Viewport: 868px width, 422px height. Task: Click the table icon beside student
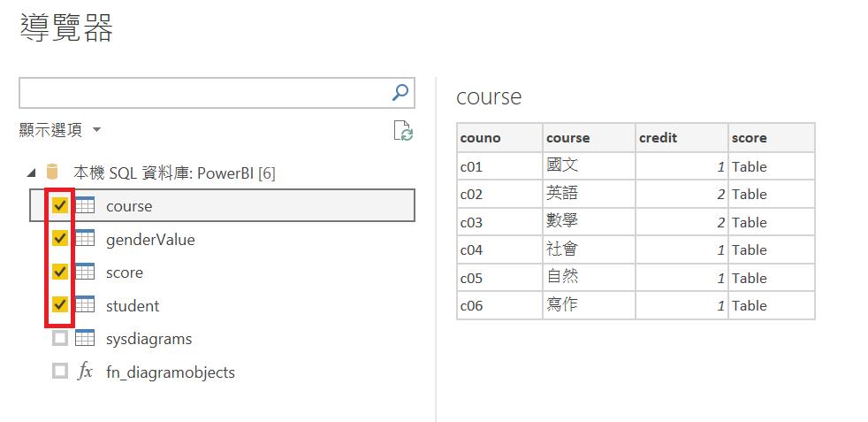click(x=85, y=305)
